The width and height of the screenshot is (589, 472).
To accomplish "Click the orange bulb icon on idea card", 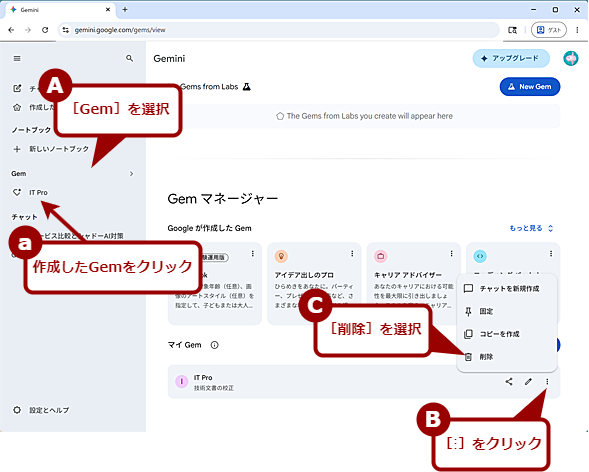I will pyautogui.click(x=281, y=256).
